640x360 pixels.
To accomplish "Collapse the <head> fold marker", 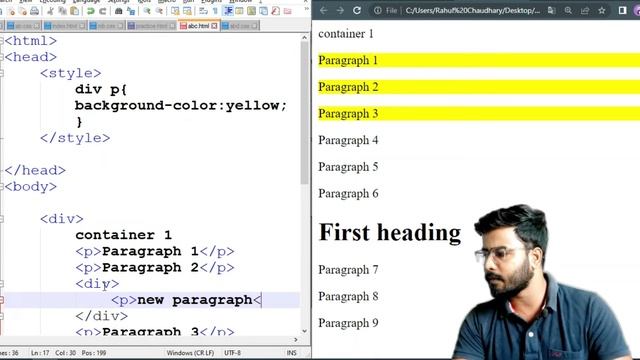I will [2, 57].
